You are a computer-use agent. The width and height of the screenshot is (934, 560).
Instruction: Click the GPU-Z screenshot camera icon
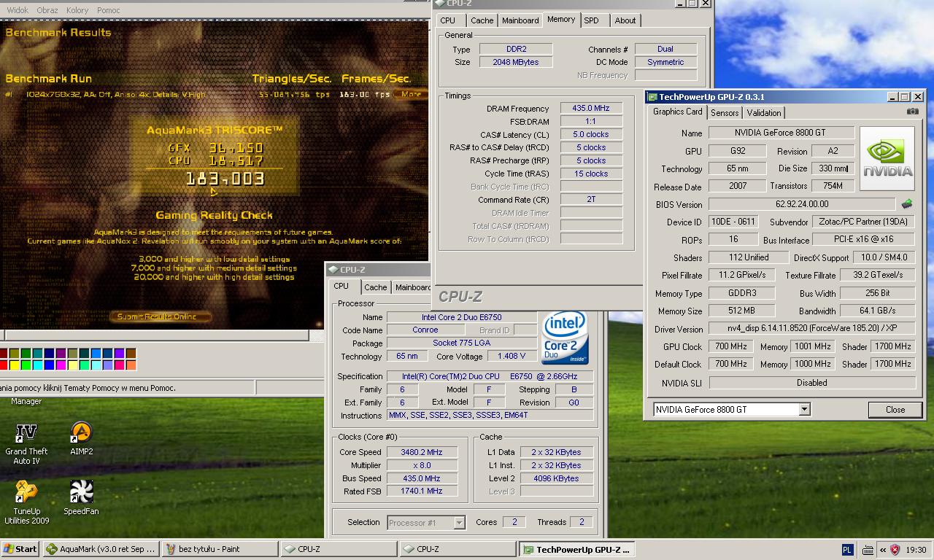(x=912, y=112)
